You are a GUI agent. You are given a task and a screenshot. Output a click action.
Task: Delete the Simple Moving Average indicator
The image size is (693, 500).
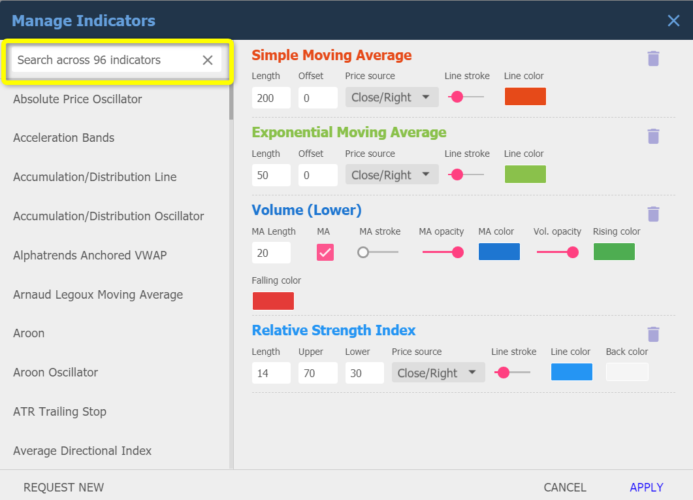(x=653, y=59)
